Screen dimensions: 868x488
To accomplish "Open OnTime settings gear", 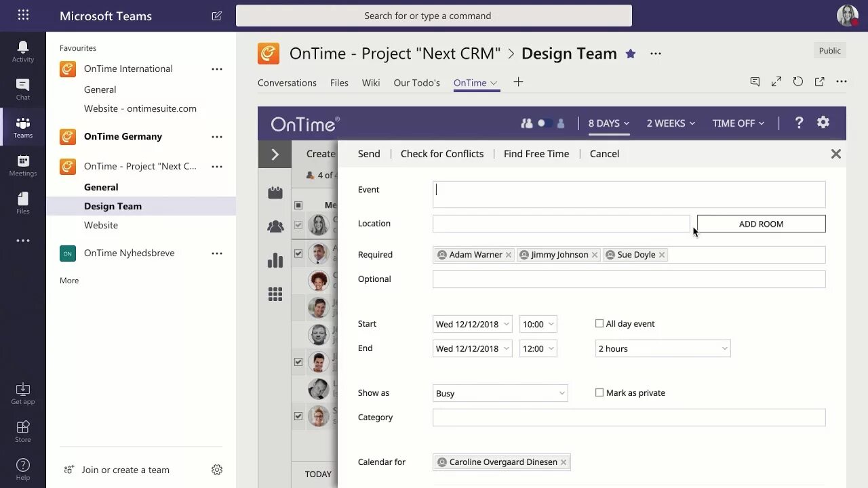I will click(823, 123).
